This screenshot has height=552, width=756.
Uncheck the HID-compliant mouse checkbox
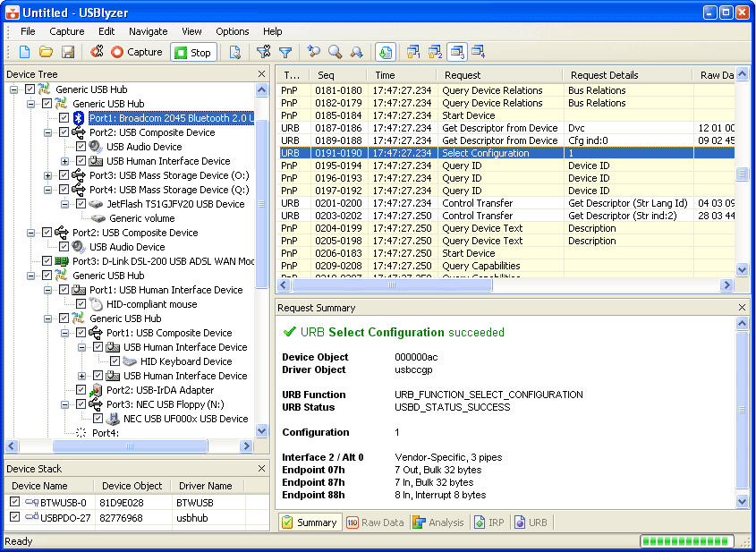[x=81, y=304]
